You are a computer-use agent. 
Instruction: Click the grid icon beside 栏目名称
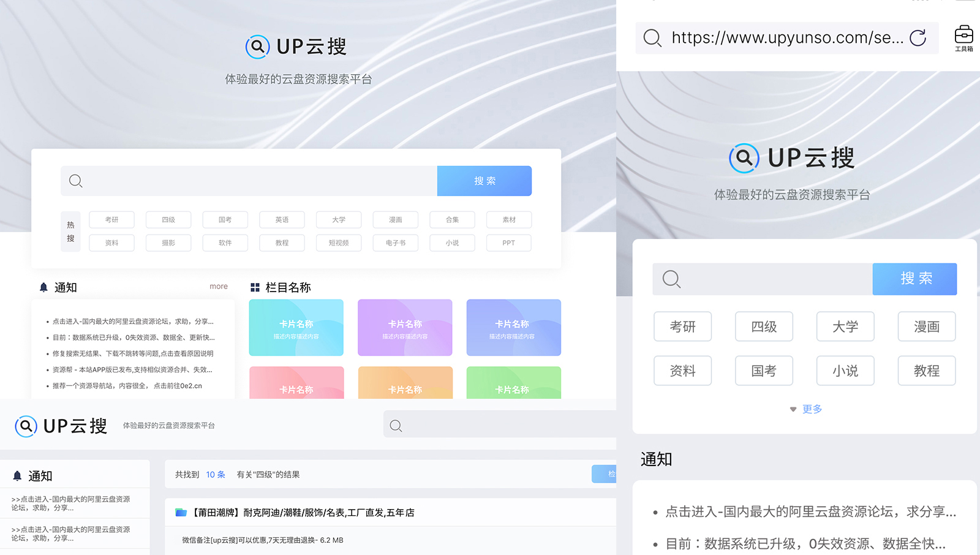point(255,287)
